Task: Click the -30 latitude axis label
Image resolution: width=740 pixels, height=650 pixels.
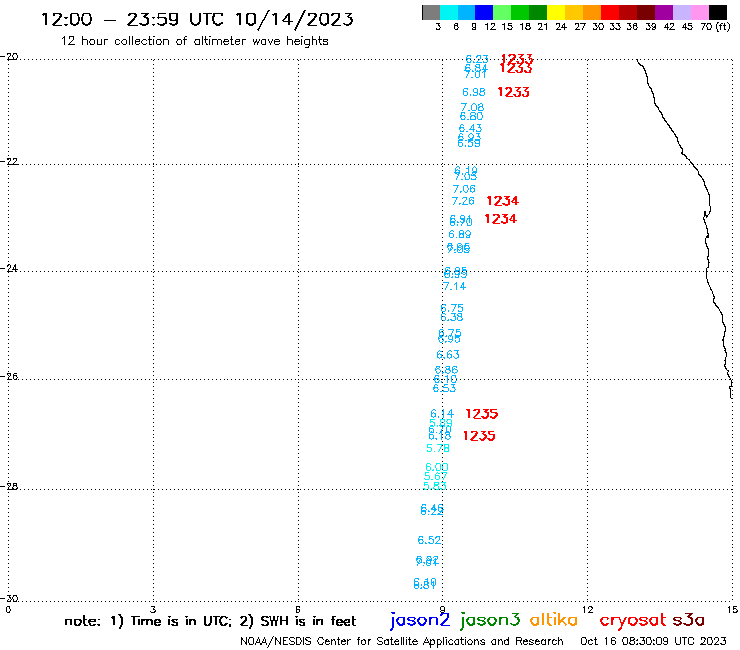Action: (x=9, y=598)
